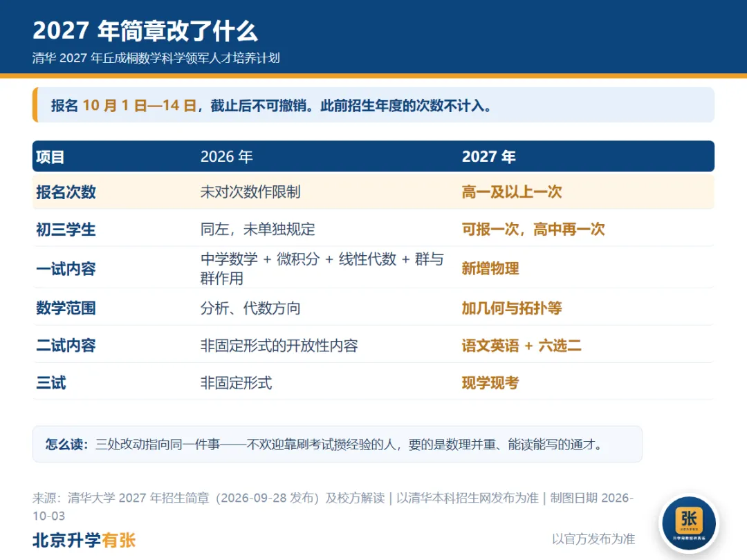Click the cell '未对次数作限制'

click(250, 192)
